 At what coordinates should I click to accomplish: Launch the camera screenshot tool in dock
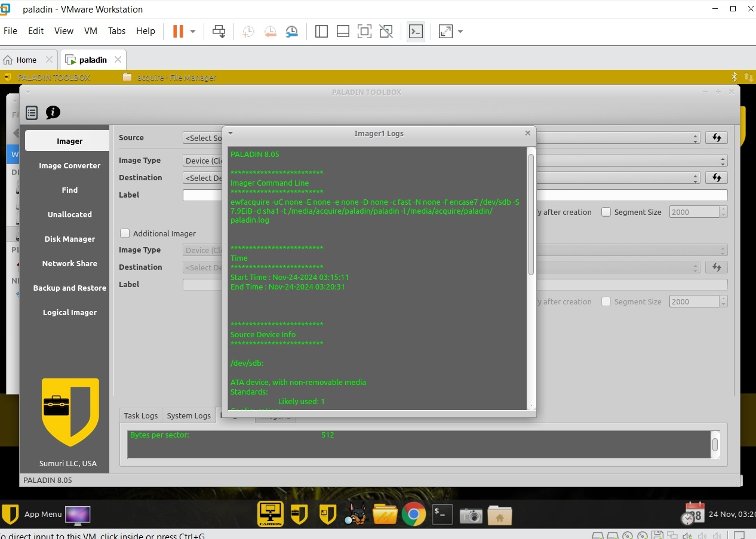471,515
